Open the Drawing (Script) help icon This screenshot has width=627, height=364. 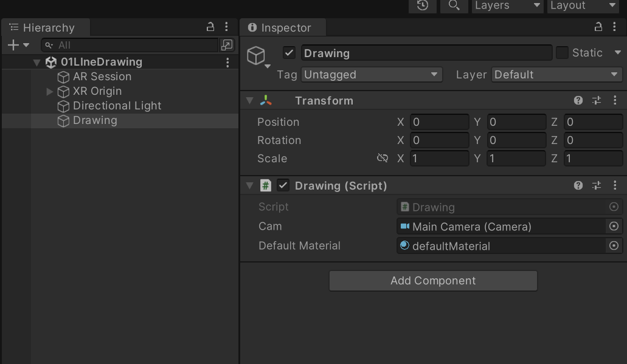[x=578, y=185]
